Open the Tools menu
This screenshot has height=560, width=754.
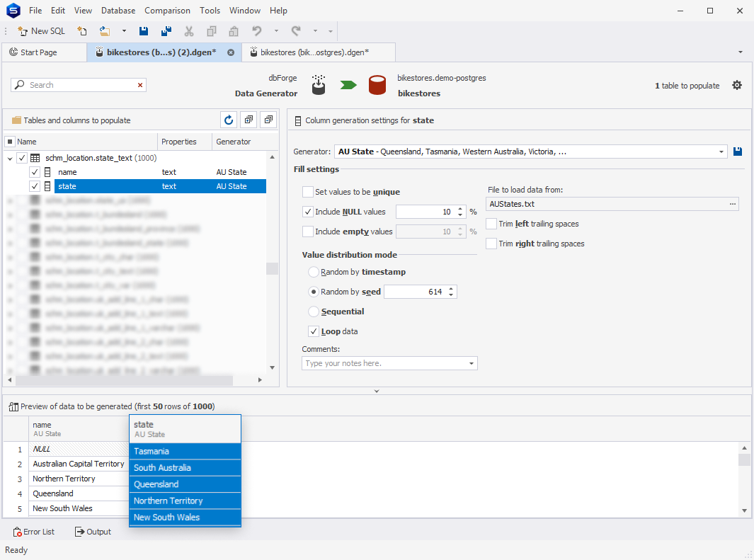tap(210, 11)
